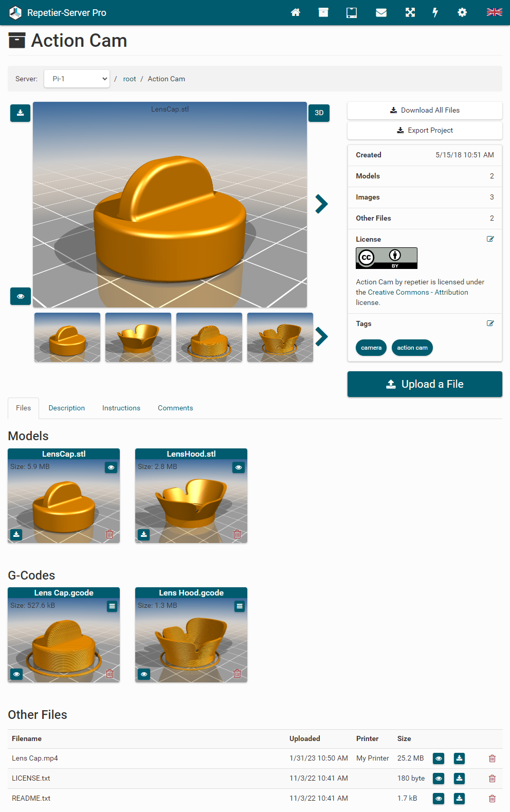Click the lightning bolt emergency icon
The image size is (510, 812).
point(435,12)
